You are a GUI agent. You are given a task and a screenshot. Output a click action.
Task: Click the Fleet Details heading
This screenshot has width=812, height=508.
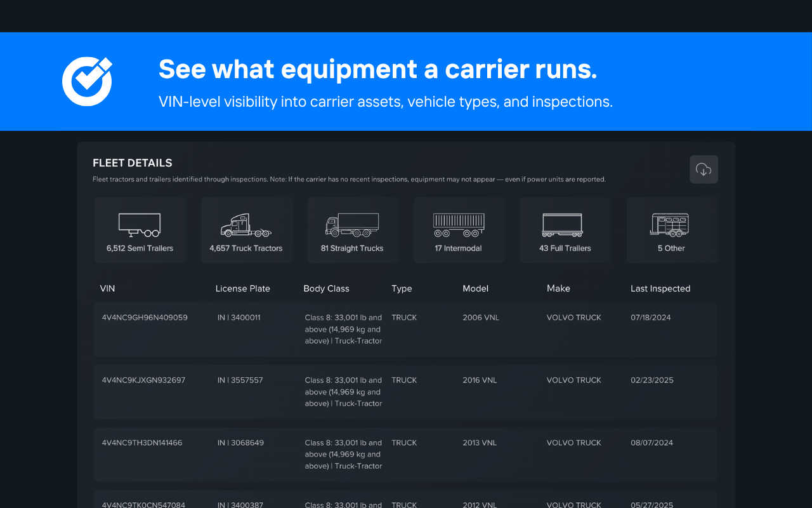pyautogui.click(x=133, y=163)
